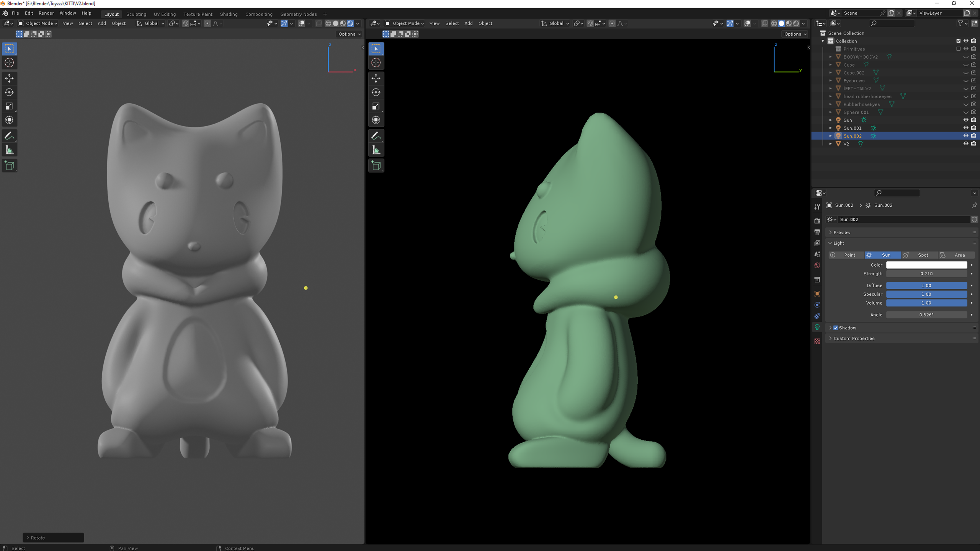Image resolution: width=980 pixels, height=551 pixels.
Task: Expand the Custom Properties panel
Action: 854,338
